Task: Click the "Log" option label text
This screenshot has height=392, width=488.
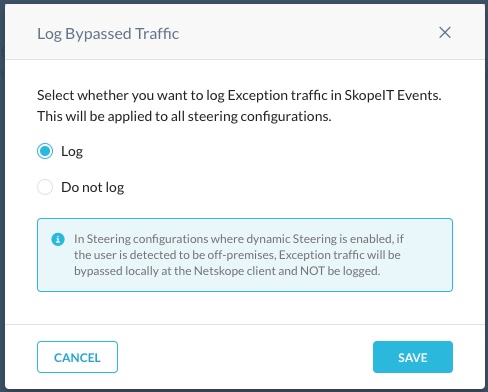Action: coord(72,152)
